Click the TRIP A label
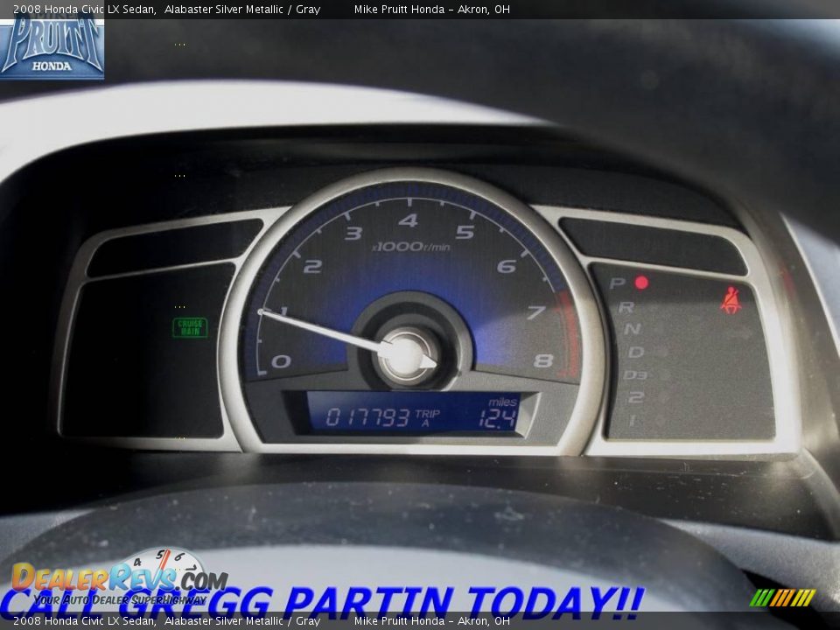The image size is (840, 630). (x=427, y=418)
